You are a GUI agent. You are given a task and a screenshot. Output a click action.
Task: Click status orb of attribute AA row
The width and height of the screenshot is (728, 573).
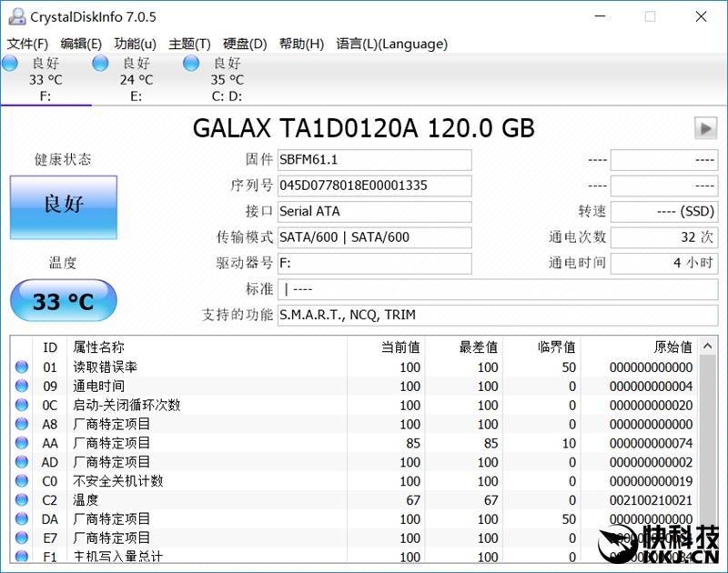[x=22, y=443]
